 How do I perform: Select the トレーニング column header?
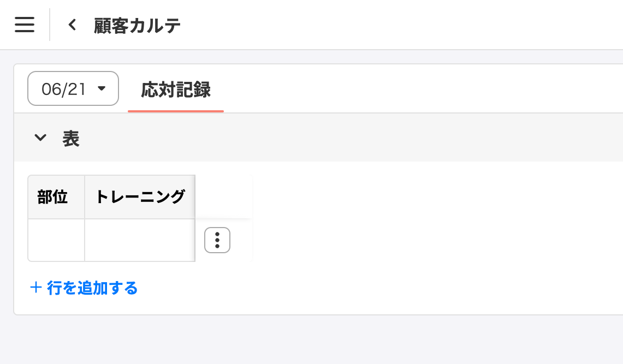140,197
